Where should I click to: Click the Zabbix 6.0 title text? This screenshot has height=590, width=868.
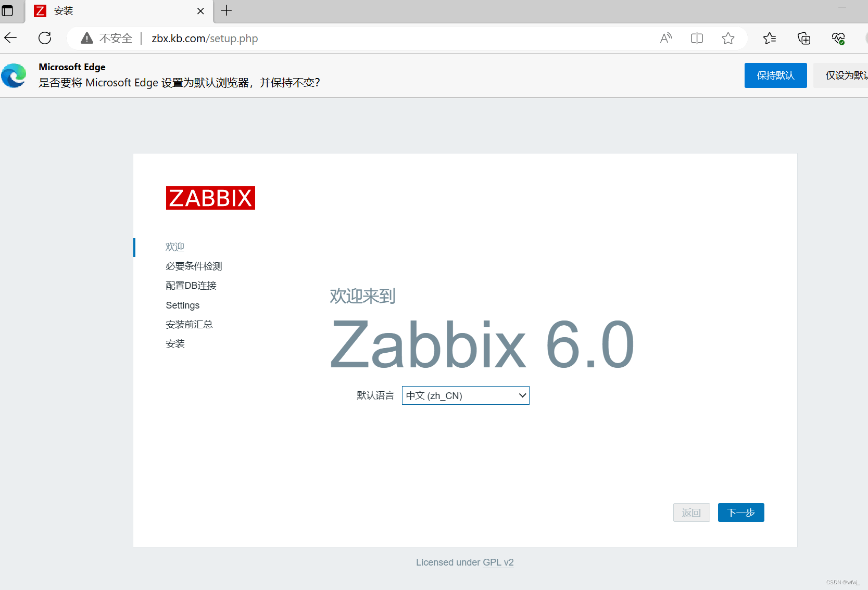(482, 345)
